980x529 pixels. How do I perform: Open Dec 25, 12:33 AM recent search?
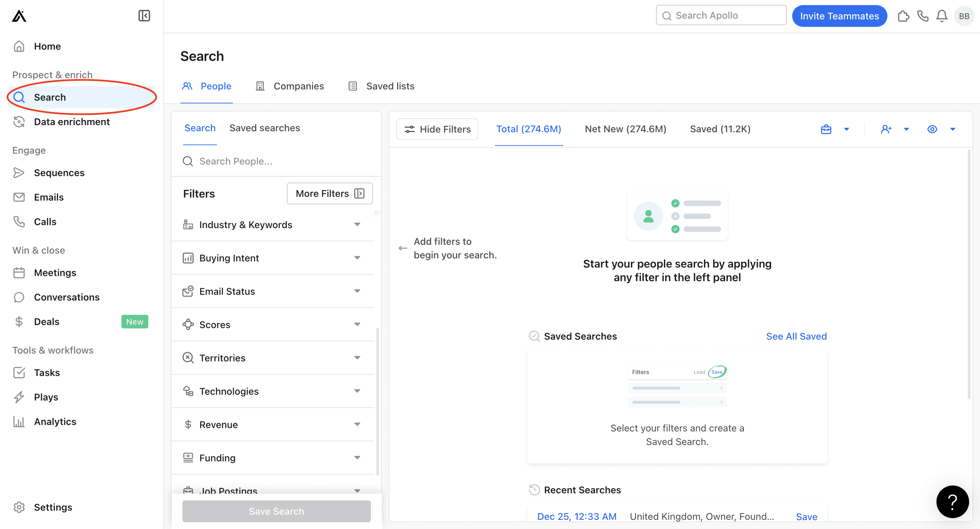pyautogui.click(x=576, y=516)
